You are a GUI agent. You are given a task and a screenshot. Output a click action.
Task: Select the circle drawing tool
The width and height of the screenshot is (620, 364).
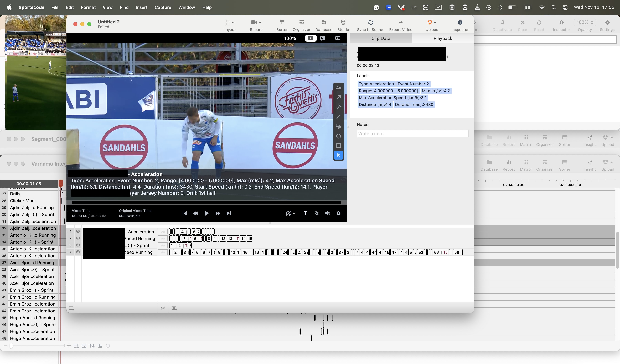click(x=339, y=136)
